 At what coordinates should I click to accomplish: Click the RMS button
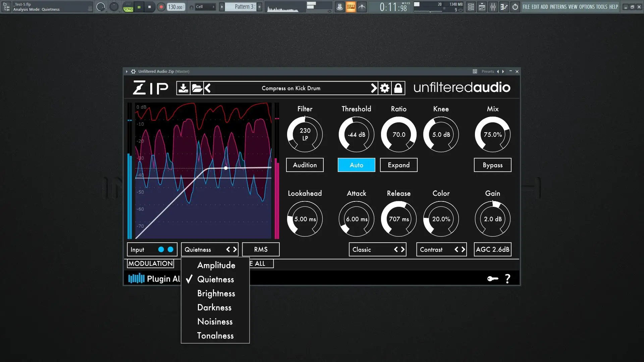click(261, 249)
